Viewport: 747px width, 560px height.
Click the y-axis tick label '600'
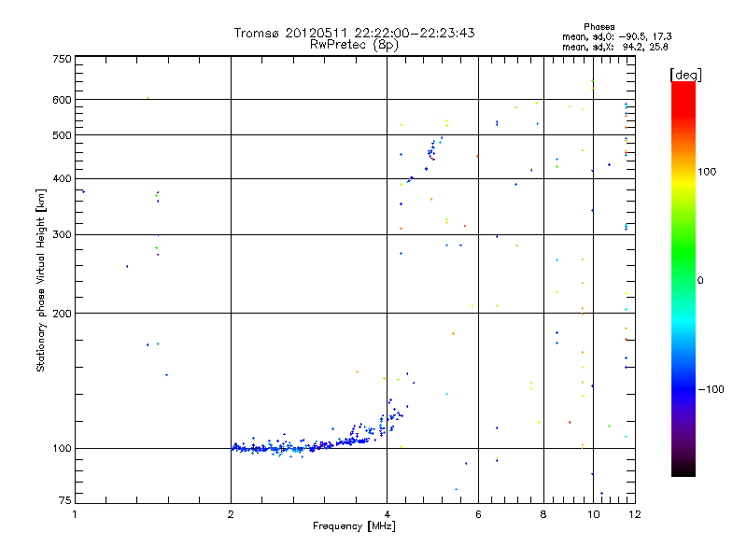pyautogui.click(x=62, y=100)
